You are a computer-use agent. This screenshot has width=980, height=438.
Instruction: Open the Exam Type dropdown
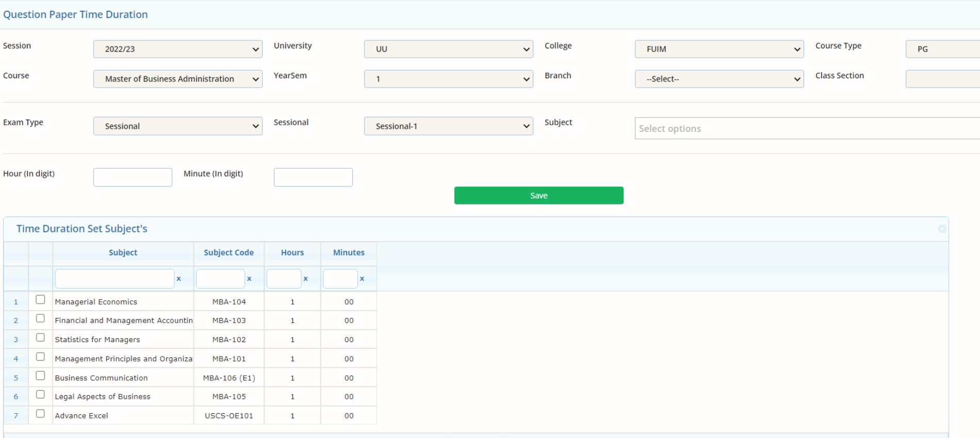point(177,126)
